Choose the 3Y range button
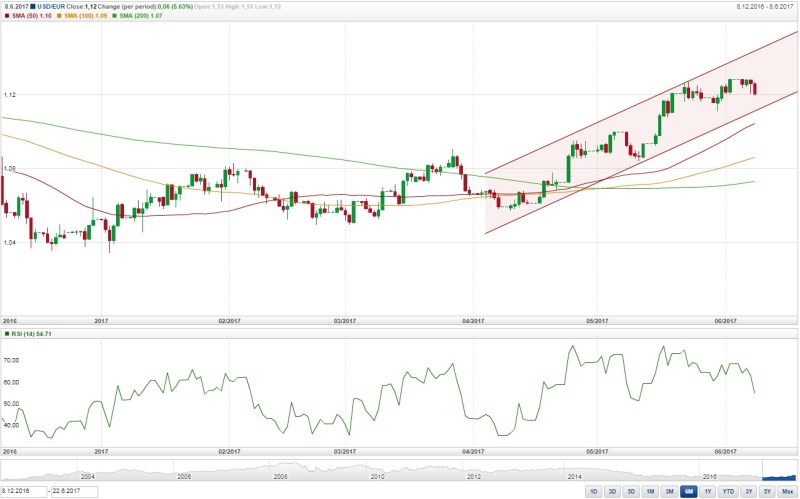Viewport: 800px width, 499px height. (747, 492)
